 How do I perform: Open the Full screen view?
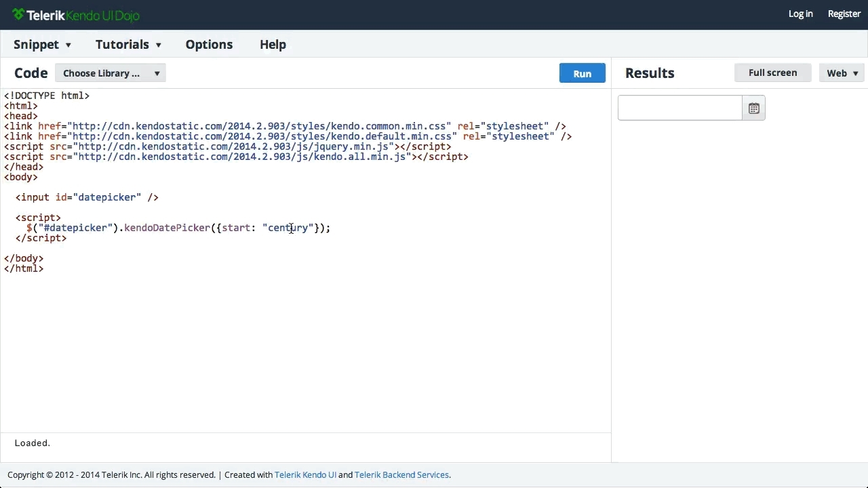(x=772, y=73)
